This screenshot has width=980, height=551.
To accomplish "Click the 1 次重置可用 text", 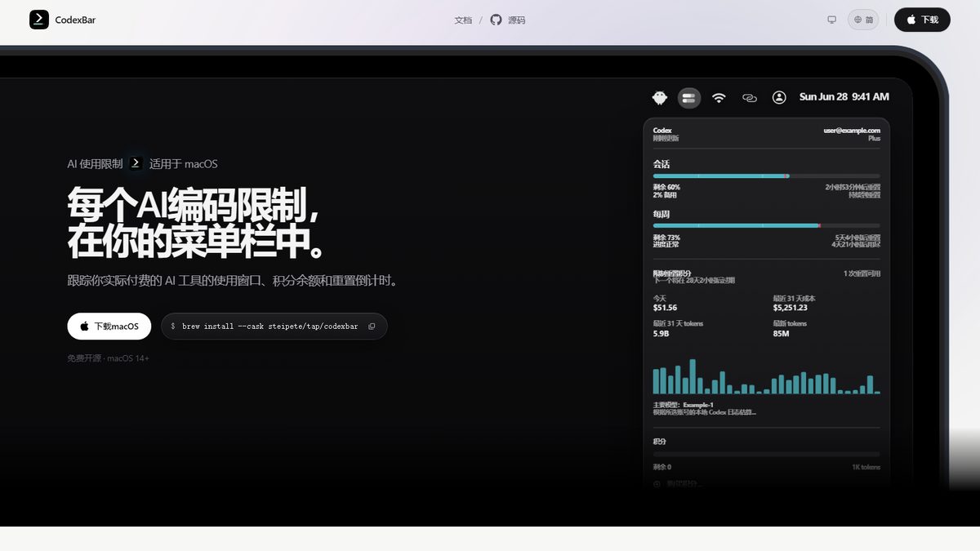I will [862, 273].
